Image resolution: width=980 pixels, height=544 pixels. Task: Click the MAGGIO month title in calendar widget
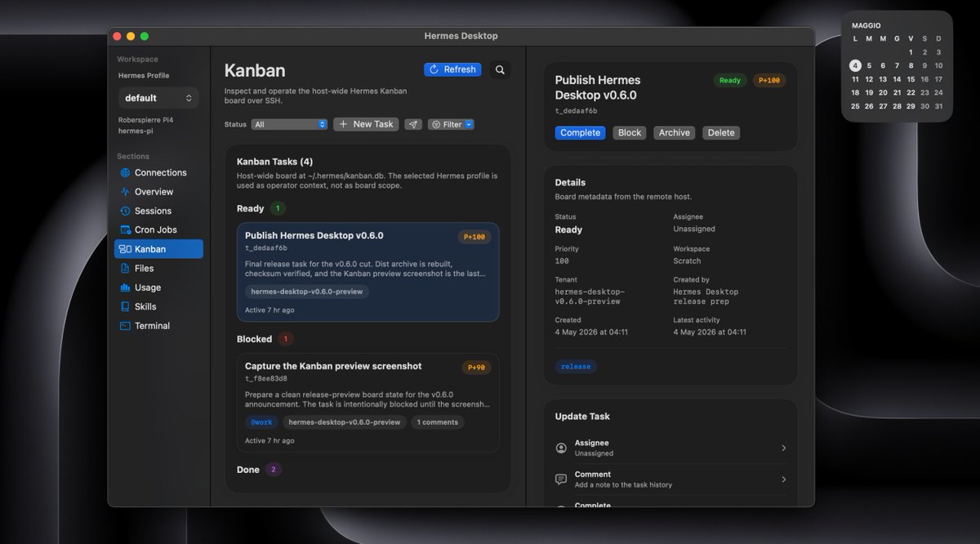click(x=866, y=26)
